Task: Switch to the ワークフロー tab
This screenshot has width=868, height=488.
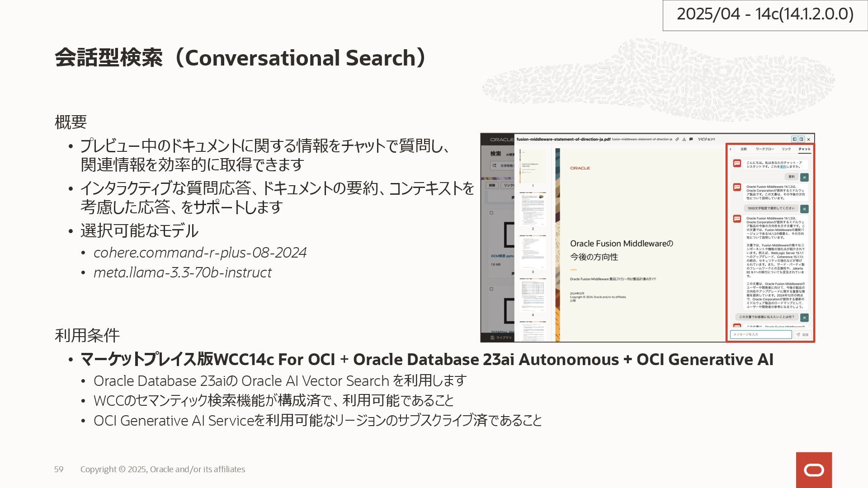Action: click(x=765, y=149)
